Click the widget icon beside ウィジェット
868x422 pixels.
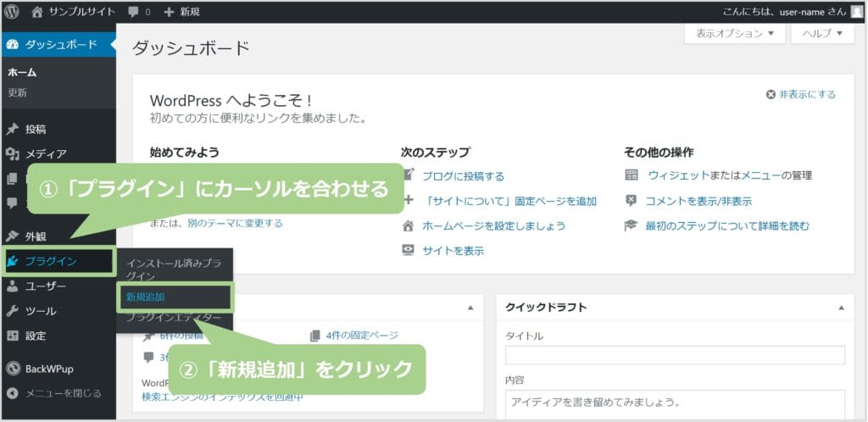(x=631, y=175)
